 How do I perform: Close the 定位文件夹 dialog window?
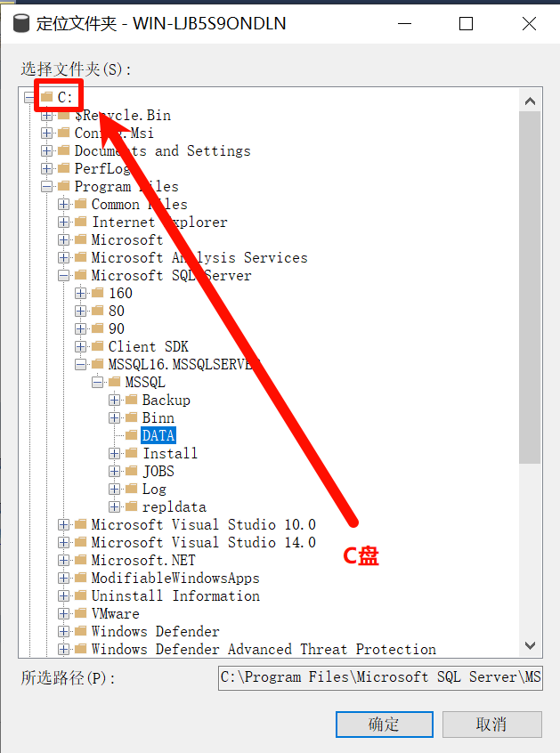(x=529, y=23)
